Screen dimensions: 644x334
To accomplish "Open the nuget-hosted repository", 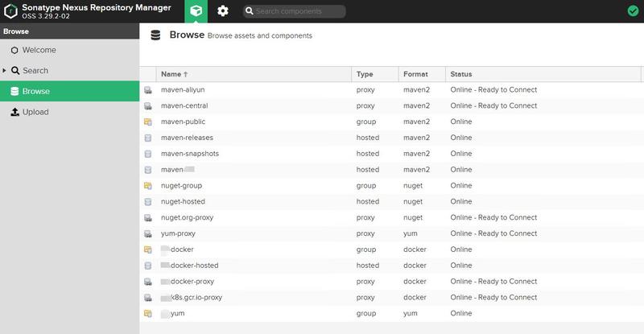I will 183,202.
